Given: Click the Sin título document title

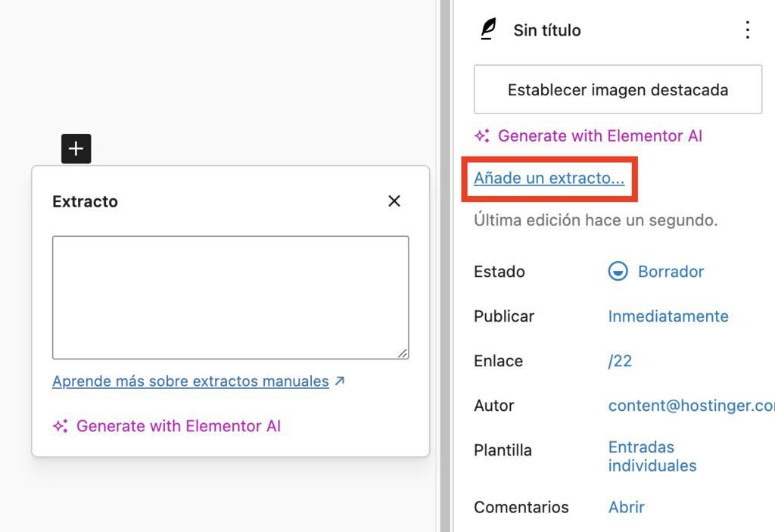Looking at the screenshot, I should coord(546,30).
